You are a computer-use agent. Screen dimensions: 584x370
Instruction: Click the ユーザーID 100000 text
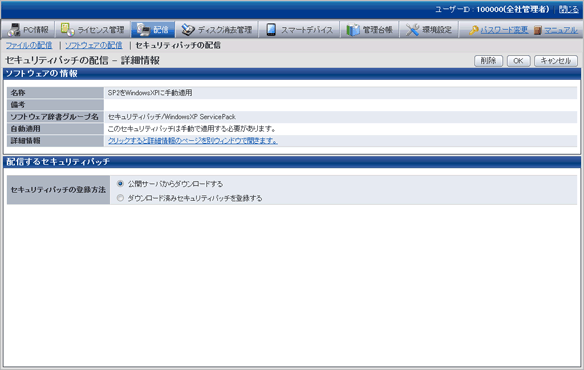click(492, 9)
